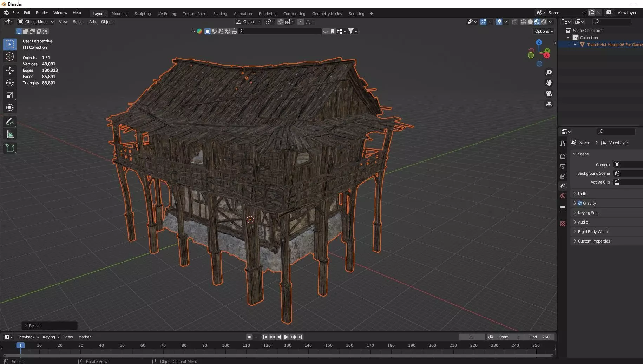Click the Z axis on navigation gizmo
Screen dimensions: 643x364
coord(539,42)
